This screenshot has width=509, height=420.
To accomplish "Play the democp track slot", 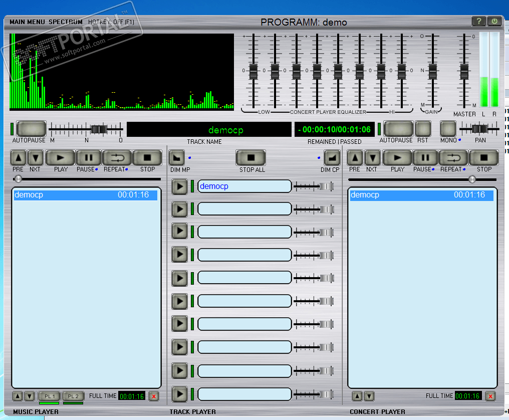I will point(179,187).
